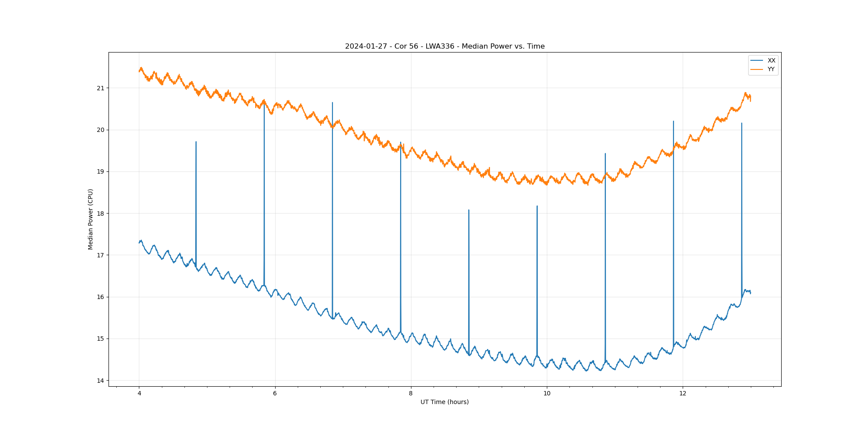Click y-axis tick label 21

pos(101,88)
